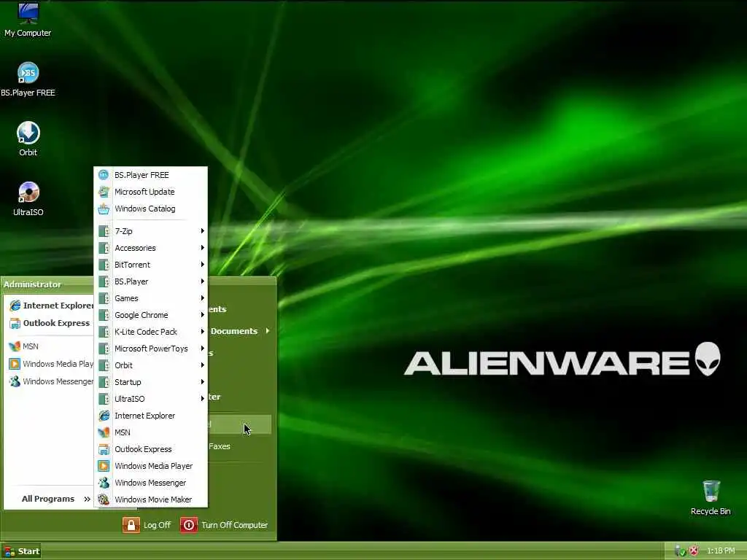
Task: Click Windows Media Player icon in recent programs
Action: pos(15,364)
